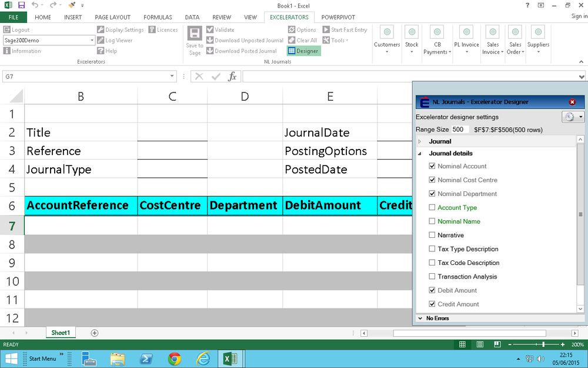588x368 pixels.
Task: Click zoom in plus button
Action: (x=563, y=344)
